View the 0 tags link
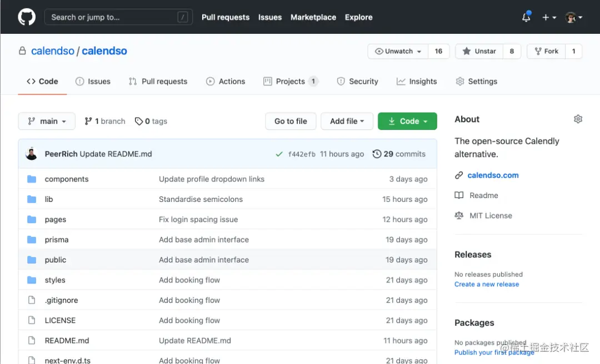This screenshot has height=364, width=600. [151, 121]
